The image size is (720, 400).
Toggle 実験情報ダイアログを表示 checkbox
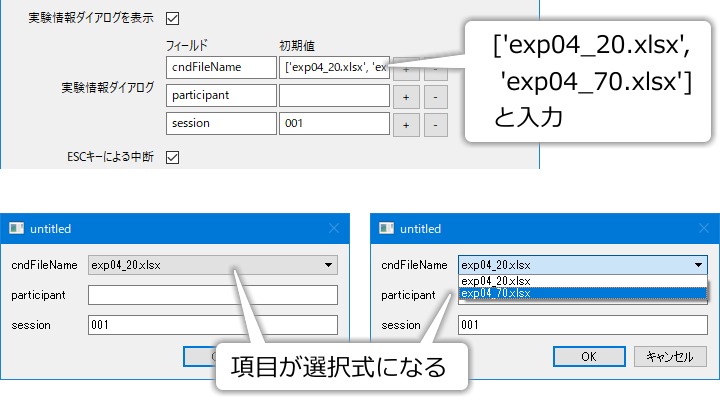coord(173,18)
